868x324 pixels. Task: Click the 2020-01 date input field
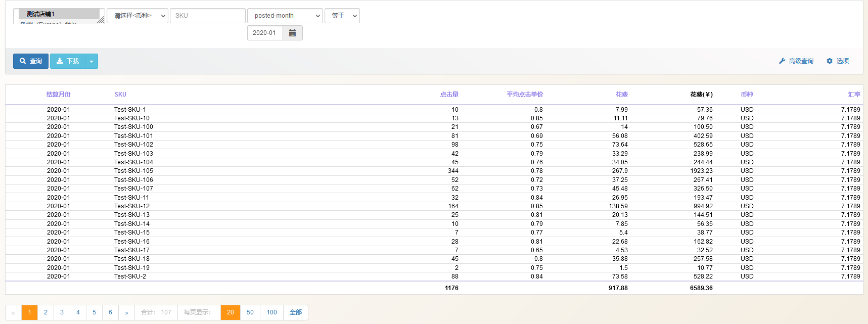click(265, 33)
